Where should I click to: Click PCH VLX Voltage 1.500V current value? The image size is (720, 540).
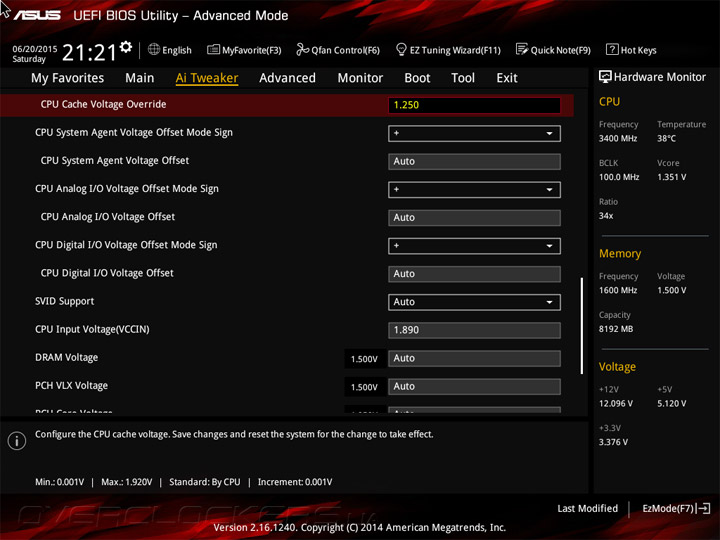(364, 387)
